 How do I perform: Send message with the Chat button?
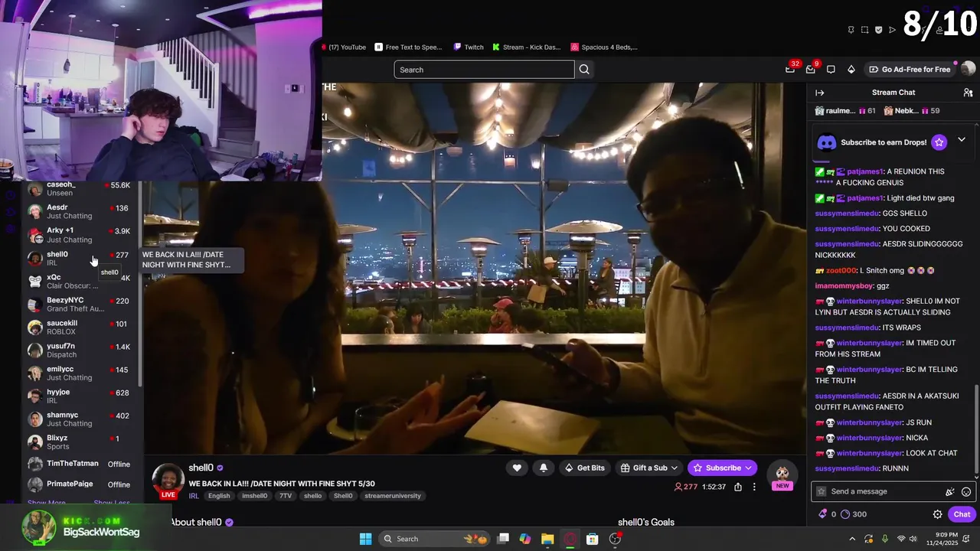(x=962, y=514)
